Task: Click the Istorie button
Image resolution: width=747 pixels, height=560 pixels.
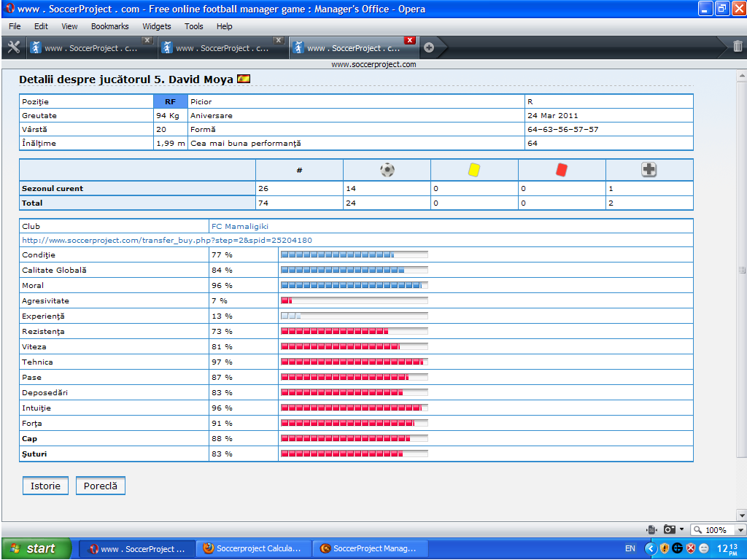Action: coord(46,486)
